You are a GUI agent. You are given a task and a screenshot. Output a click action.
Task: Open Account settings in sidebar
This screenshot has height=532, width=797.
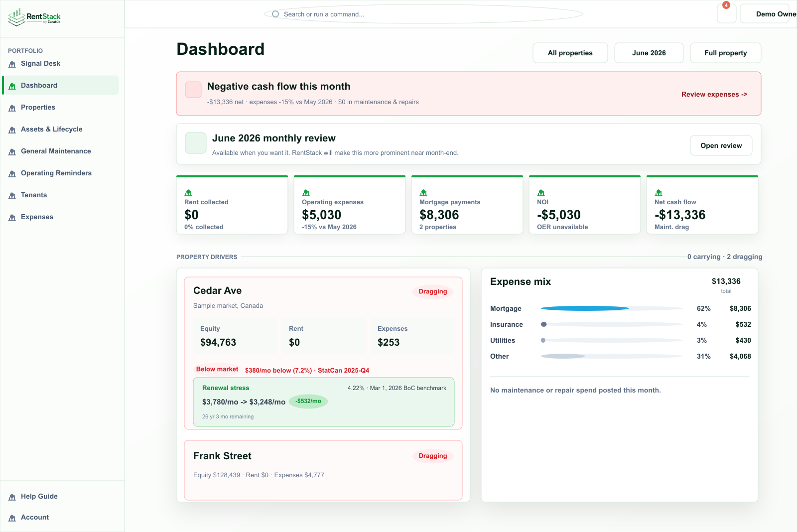tap(60, 517)
